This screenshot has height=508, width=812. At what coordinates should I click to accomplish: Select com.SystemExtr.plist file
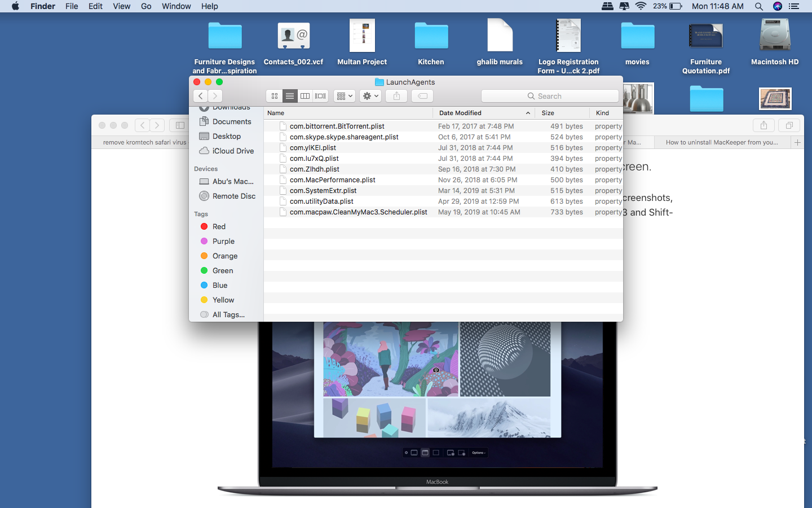pyautogui.click(x=443, y=190)
